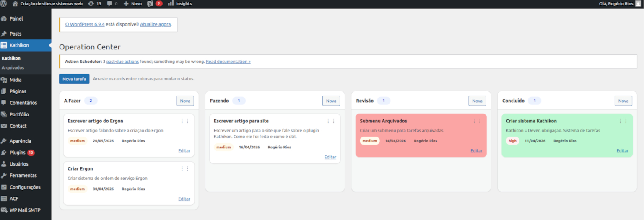Click Editar on Submenu Arquivados card
Screen dimensions: 644x220
click(x=476, y=151)
